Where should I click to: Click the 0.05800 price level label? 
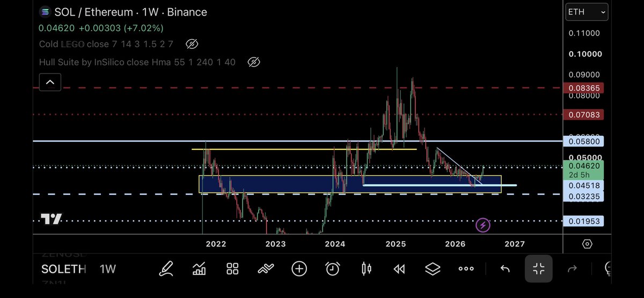pos(583,142)
